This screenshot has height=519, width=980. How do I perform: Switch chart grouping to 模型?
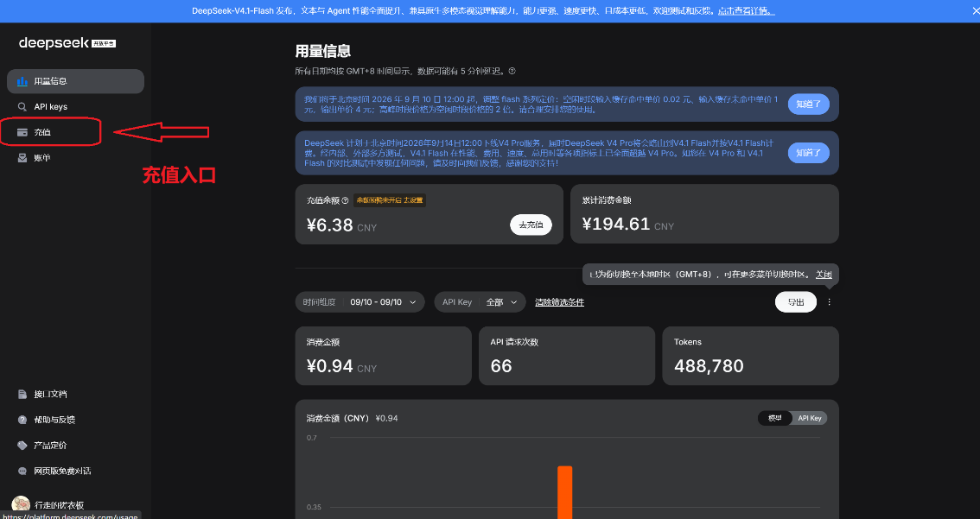click(x=775, y=419)
